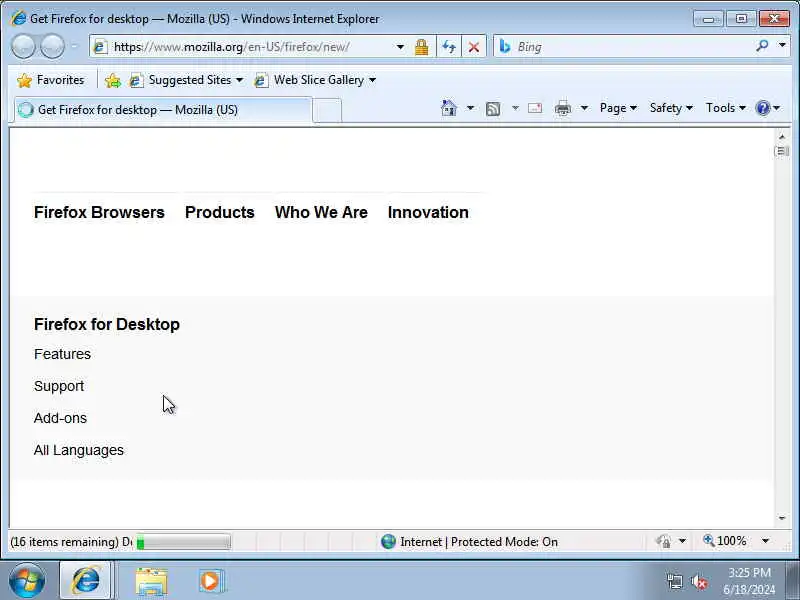800x600 pixels.
Task: Click the Print icon
Action: [x=563, y=109]
